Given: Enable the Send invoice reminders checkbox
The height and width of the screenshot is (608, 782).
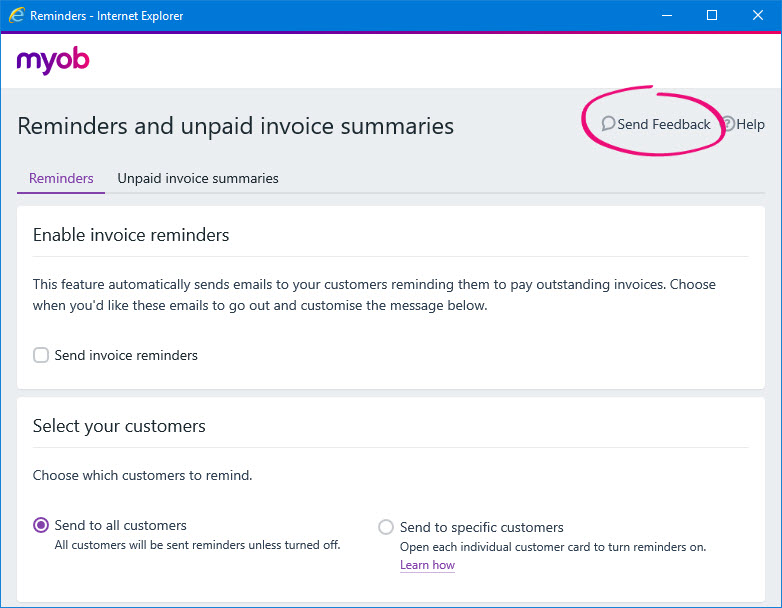Looking at the screenshot, I should tap(41, 355).
